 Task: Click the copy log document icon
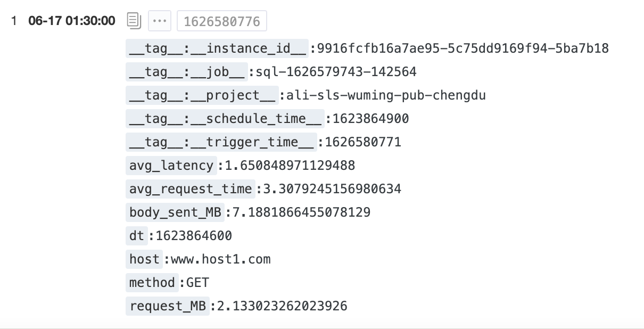point(134,21)
